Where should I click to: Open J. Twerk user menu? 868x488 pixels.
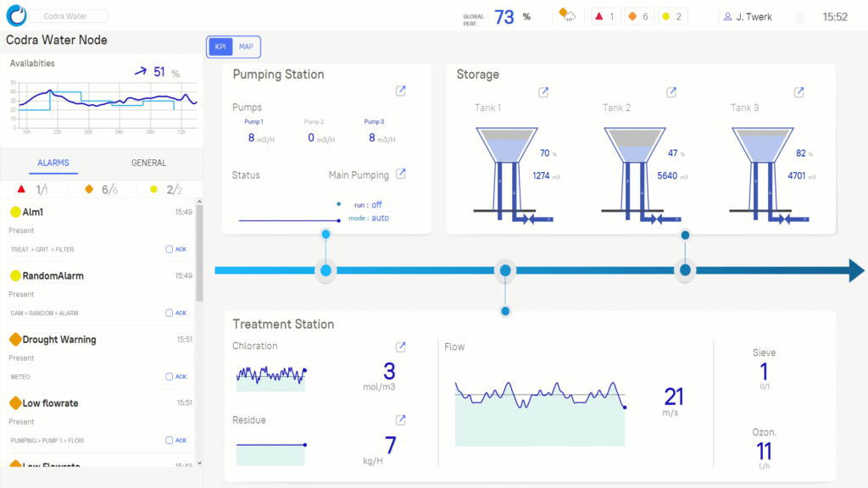point(747,16)
